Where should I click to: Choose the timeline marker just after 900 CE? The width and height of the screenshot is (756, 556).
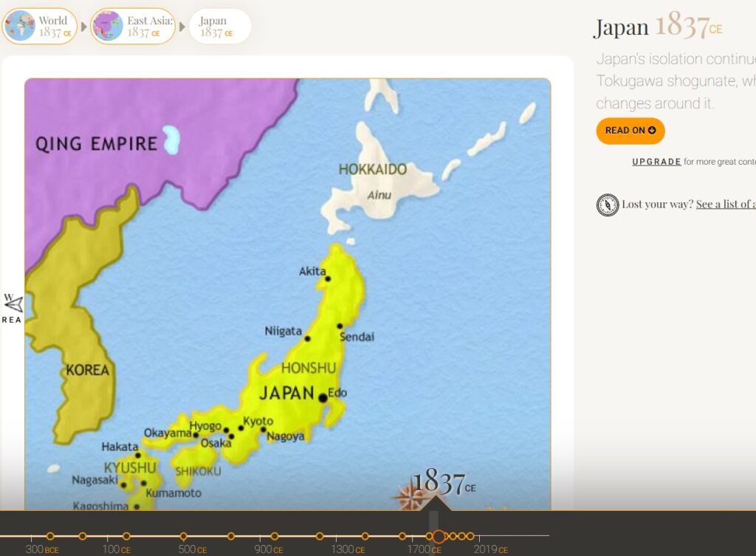coord(275,536)
